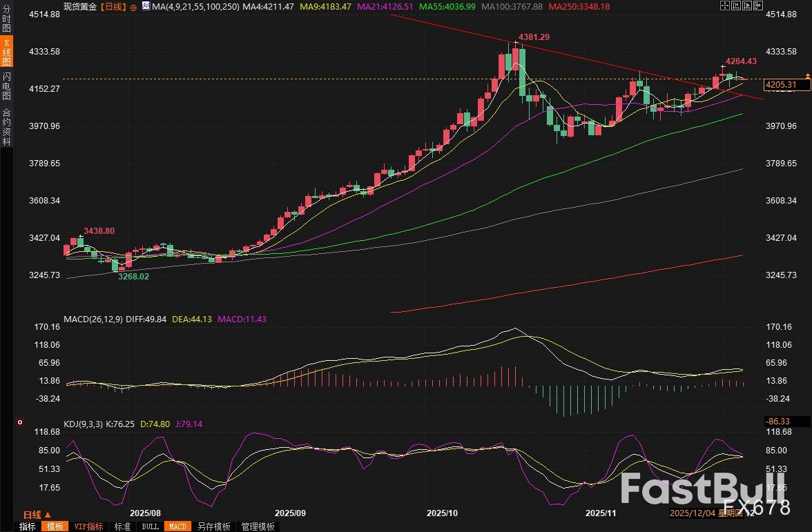Click the current price label 4205.31
Image resolution: width=812 pixels, height=532 pixels.
[782, 85]
